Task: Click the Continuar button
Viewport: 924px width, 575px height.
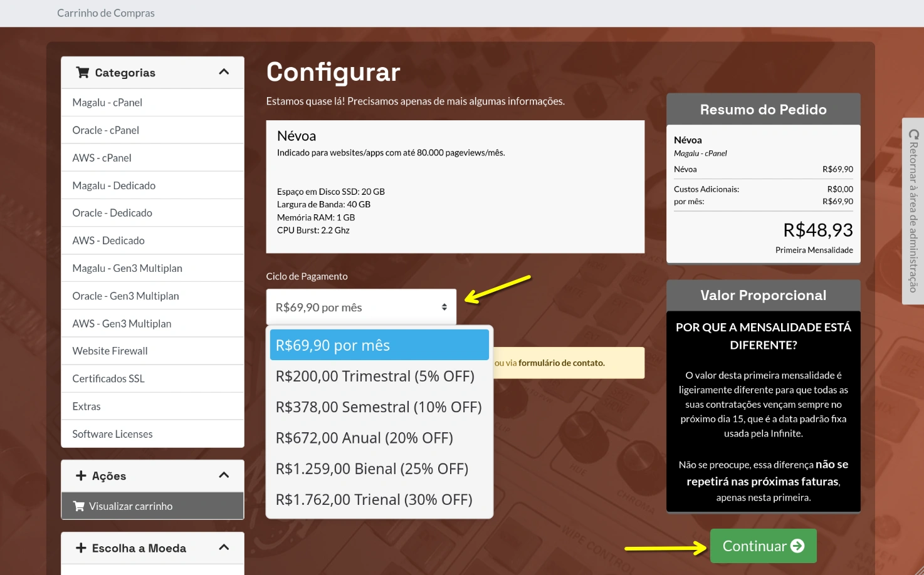Action: click(x=763, y=546)
